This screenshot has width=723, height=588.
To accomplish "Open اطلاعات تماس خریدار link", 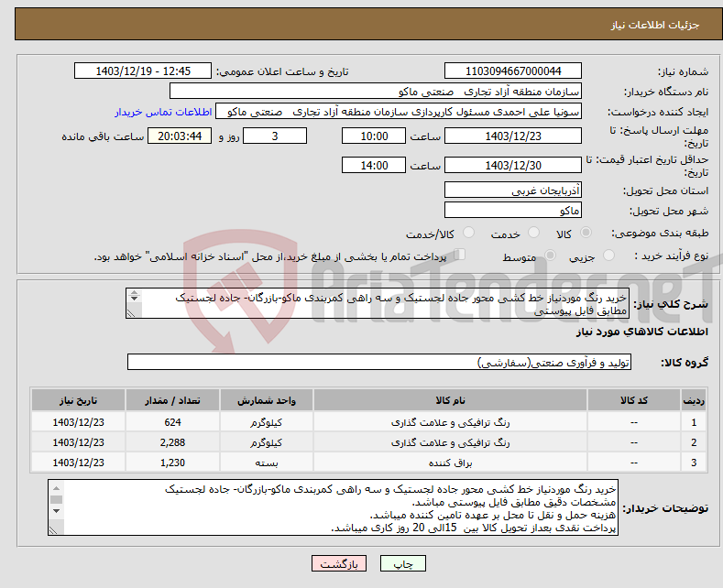I will (x=163, y=112).
